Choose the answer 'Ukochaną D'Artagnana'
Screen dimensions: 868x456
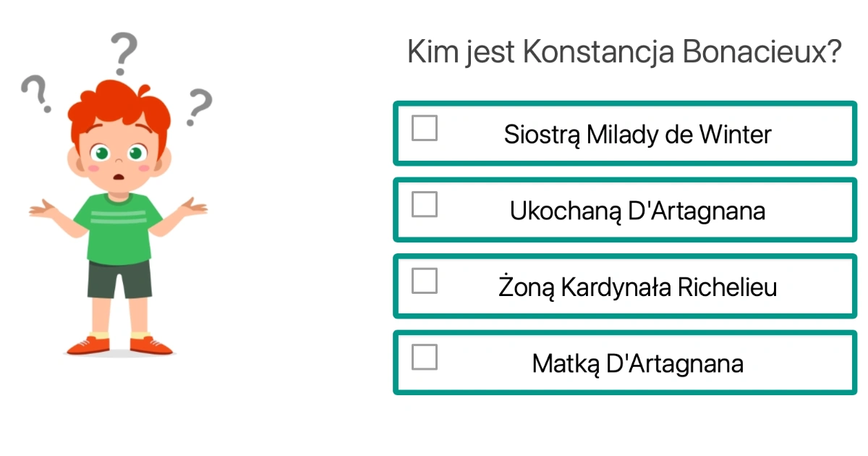tap(626, 210)
